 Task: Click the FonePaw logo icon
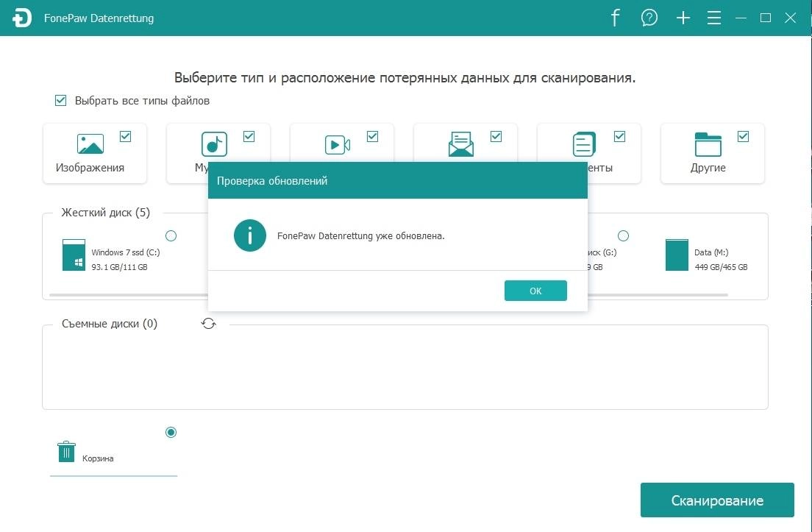[x=22, y=18]
